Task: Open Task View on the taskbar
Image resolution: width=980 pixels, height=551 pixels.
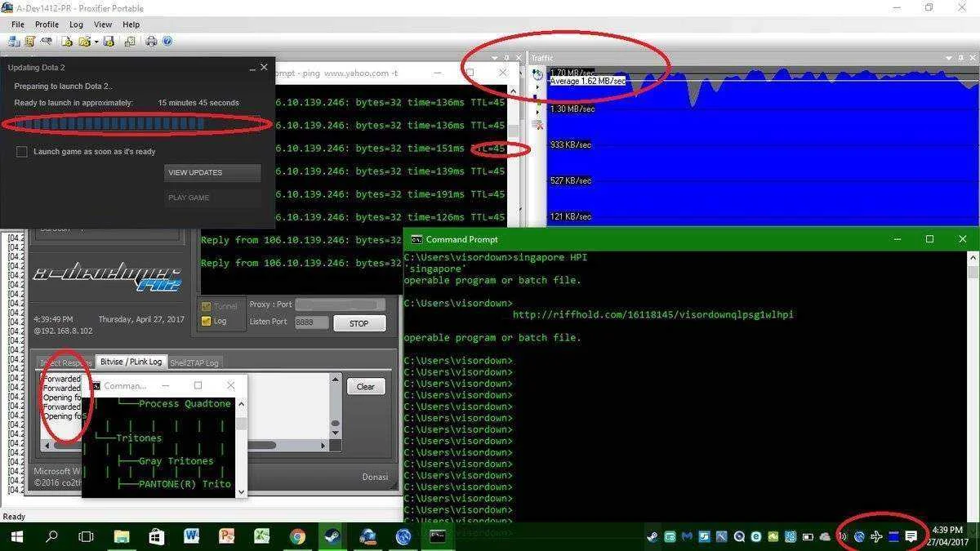Action: coord(86,536)
